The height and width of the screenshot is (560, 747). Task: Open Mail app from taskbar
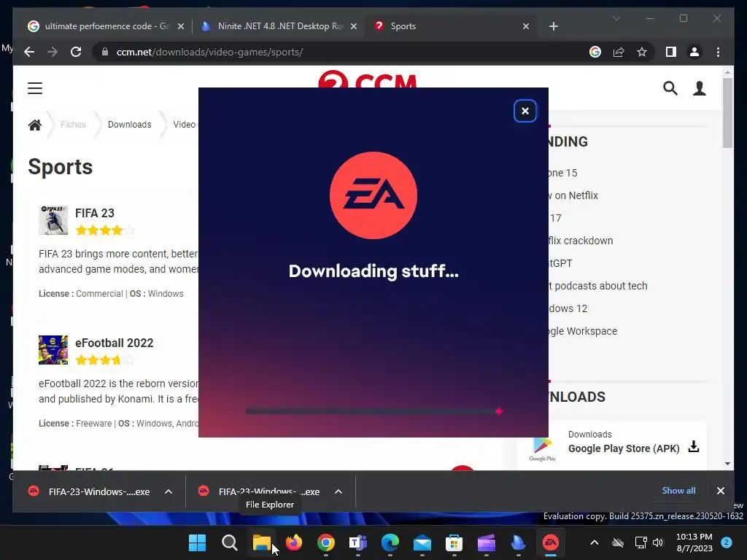pyautogui.click(x=422, y=542)
